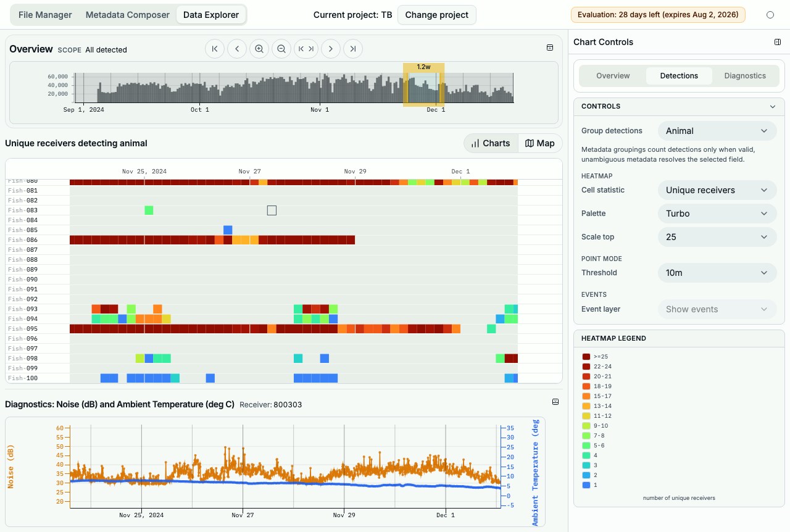The width and height of the screenshot is (790, 532).
Task: Click the Nov 27 heatmap axis label
Action: pyautogui.click(x=249, y=172)
